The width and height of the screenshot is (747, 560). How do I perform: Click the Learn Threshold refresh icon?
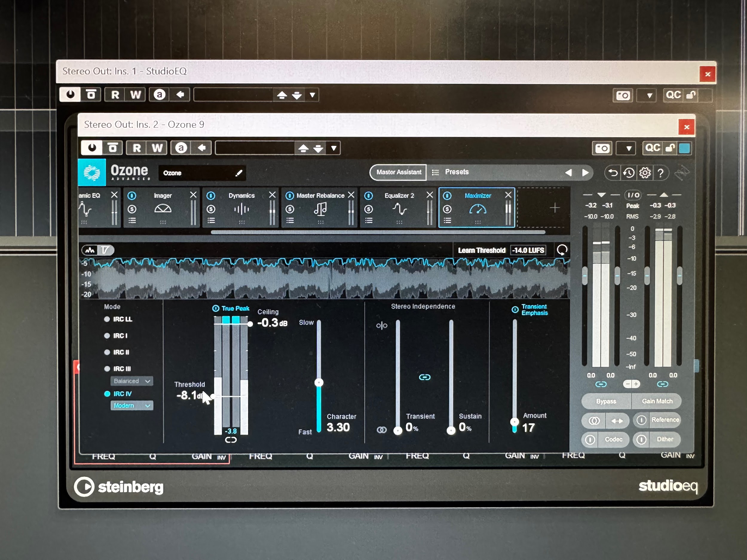click(562, 250)
